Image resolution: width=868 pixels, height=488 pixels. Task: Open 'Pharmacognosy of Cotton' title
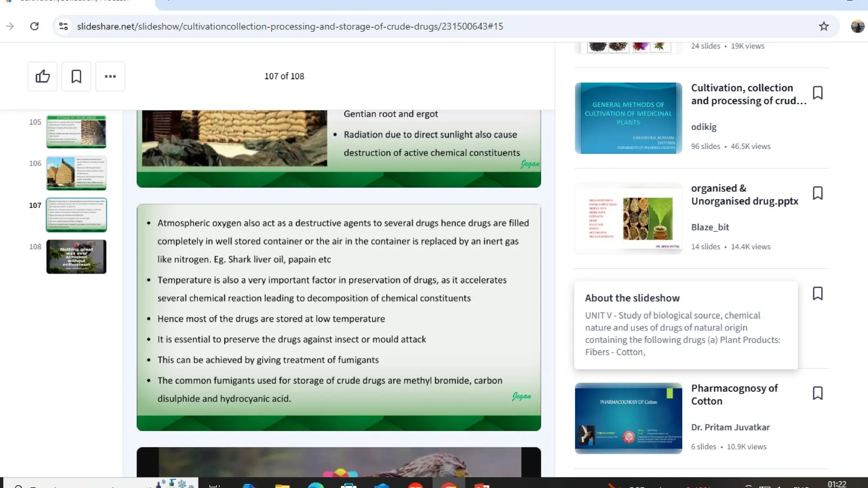pos(734,394)
